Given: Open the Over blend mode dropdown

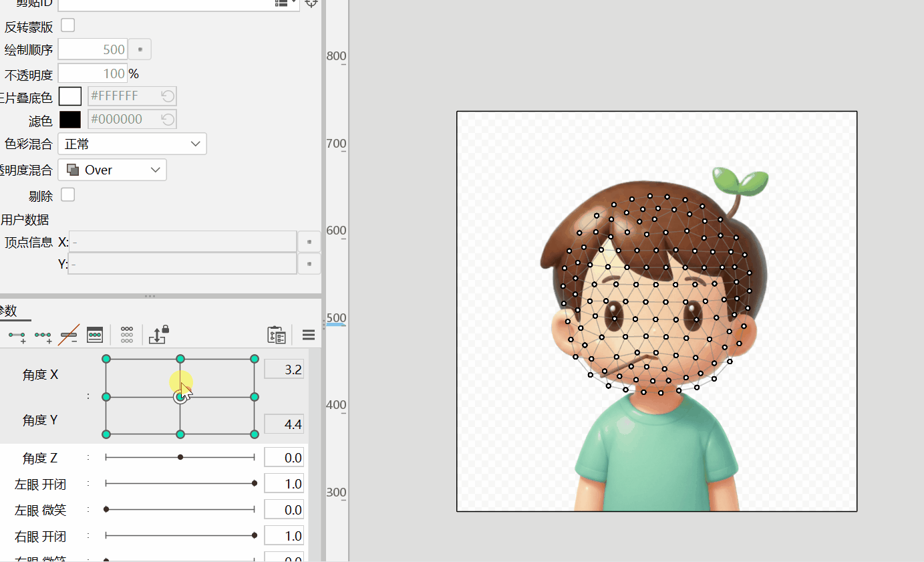Looking at the screenshot, I should click(x=112, y=170).
